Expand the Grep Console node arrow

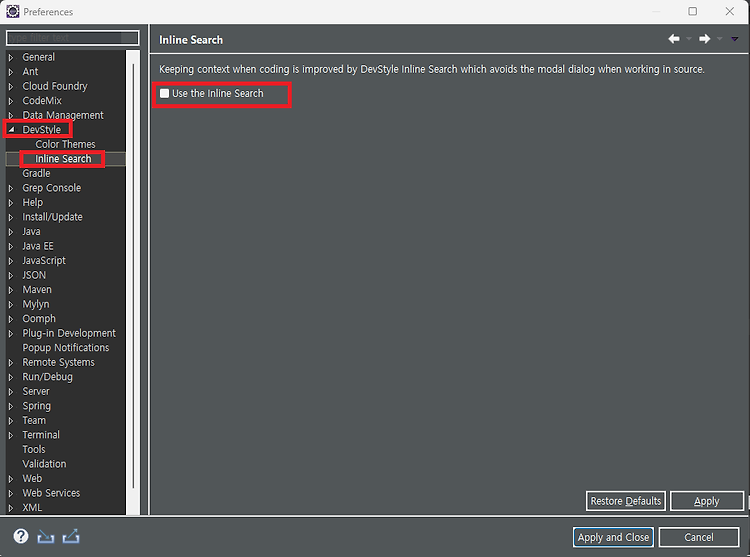[11, 188]
